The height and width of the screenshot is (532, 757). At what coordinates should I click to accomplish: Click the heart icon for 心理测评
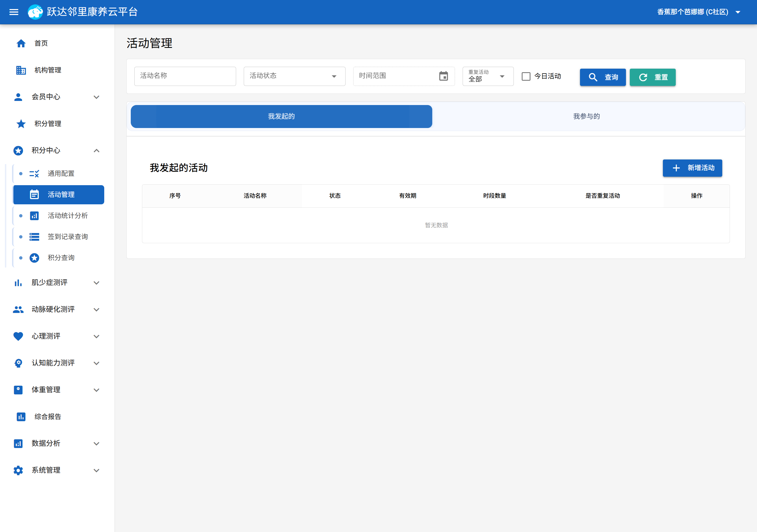pyautogui.click(x=18, y=336)
